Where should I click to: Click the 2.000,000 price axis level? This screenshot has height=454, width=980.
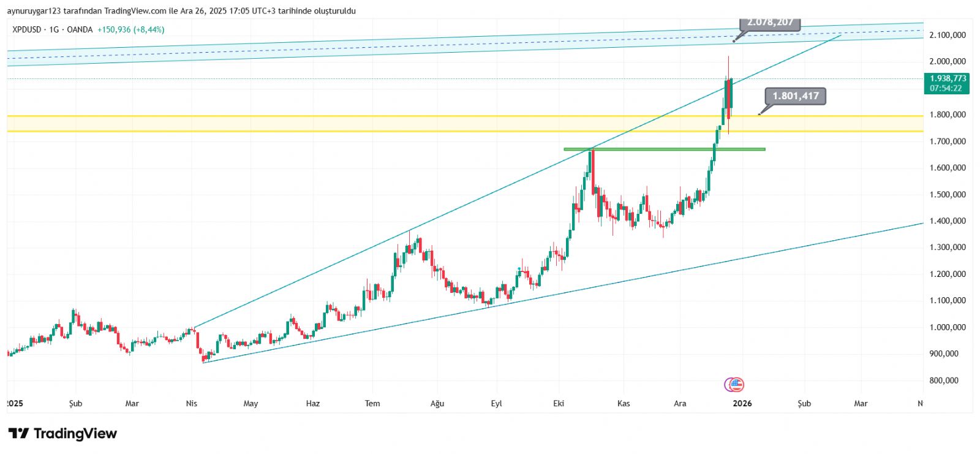click(x=948, y=61)
